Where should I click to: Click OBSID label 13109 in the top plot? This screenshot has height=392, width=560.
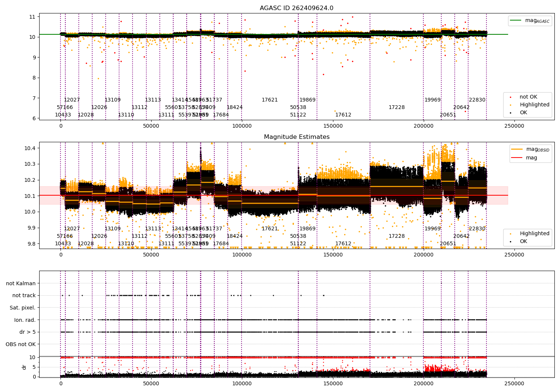pyautogui.click(x=112, y=100)
